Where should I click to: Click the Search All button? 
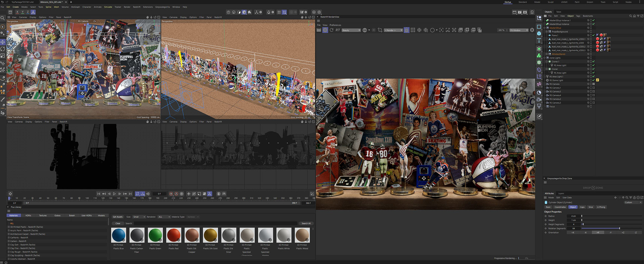point(306,223)
